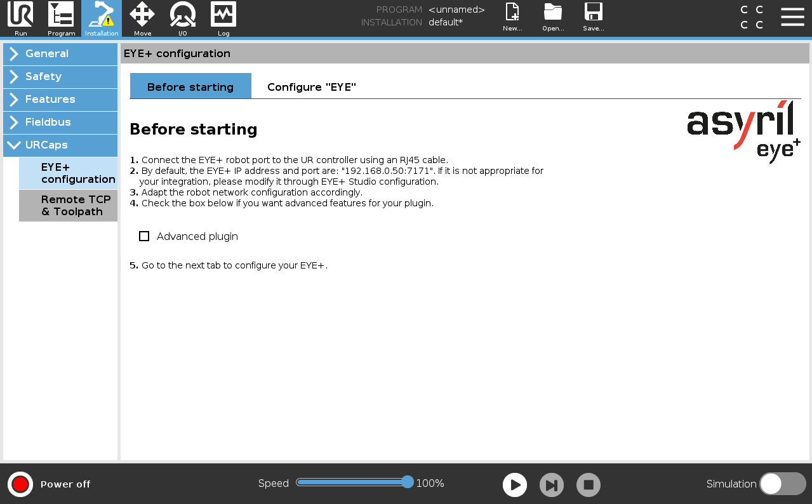Click the Speed slider handle
Image resolution: width=812 pixels, height=504 pixels.
point(408,482)
